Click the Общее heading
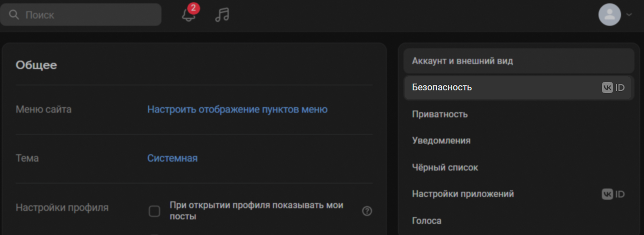 click(36, 65)
